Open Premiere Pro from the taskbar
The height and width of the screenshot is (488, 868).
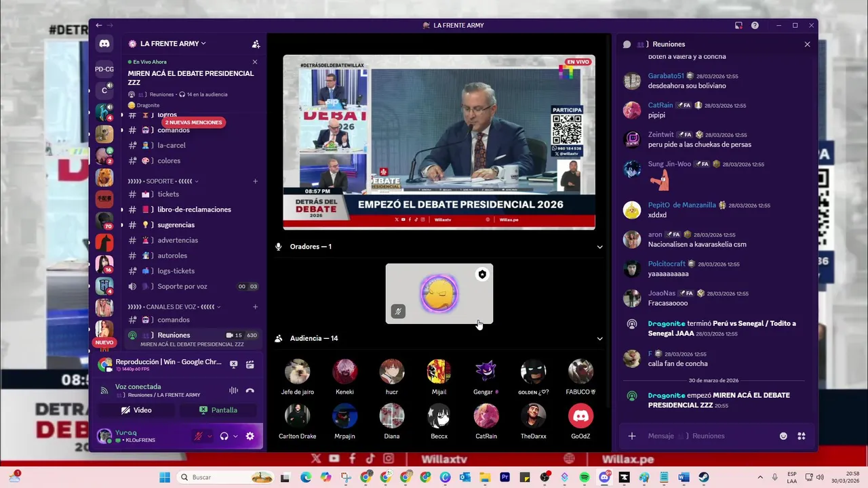tap(505, 477)
